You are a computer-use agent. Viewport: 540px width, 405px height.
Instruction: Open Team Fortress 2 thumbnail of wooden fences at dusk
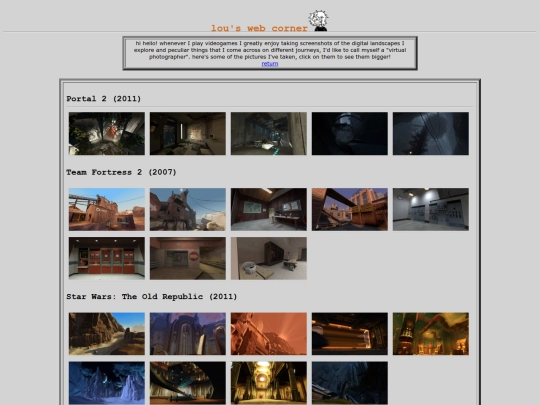pos(350,209)
